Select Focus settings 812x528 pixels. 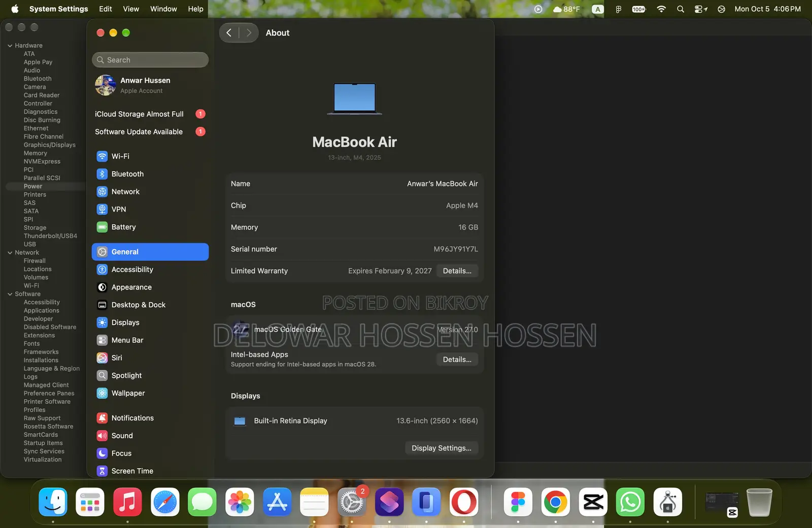tap(150, 453)
